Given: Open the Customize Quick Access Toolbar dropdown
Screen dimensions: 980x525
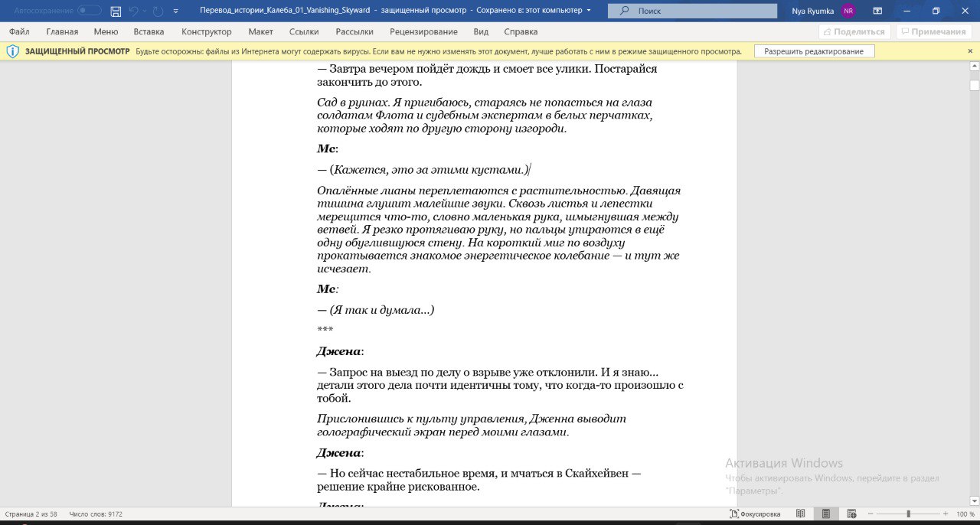Looking at the screenshot, I should (x=176, y=11).
